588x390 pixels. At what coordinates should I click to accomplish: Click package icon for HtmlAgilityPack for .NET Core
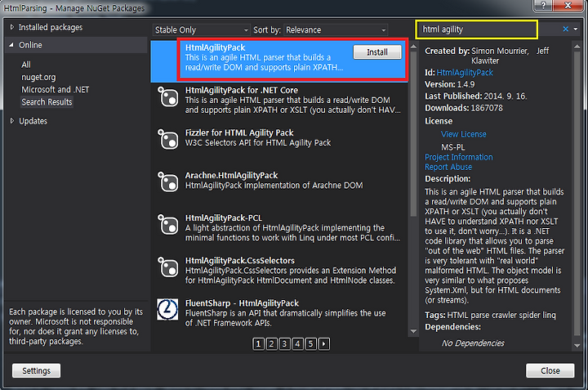[x=167, y=97]
